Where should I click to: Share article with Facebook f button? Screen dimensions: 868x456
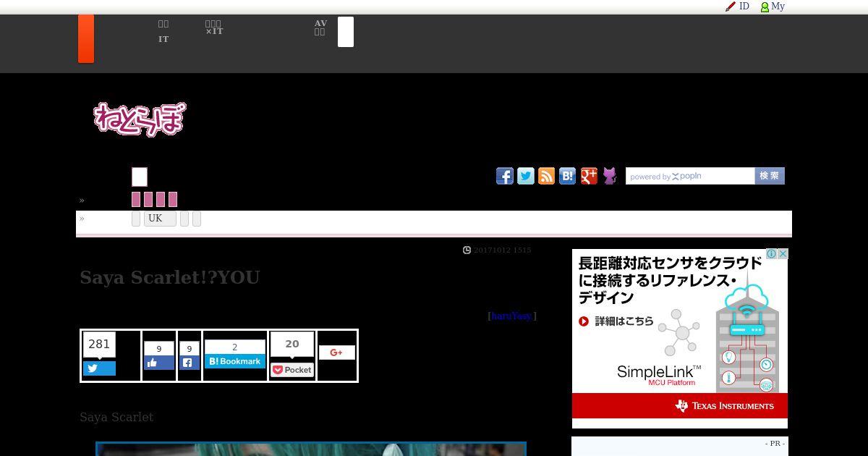[189, 363]
